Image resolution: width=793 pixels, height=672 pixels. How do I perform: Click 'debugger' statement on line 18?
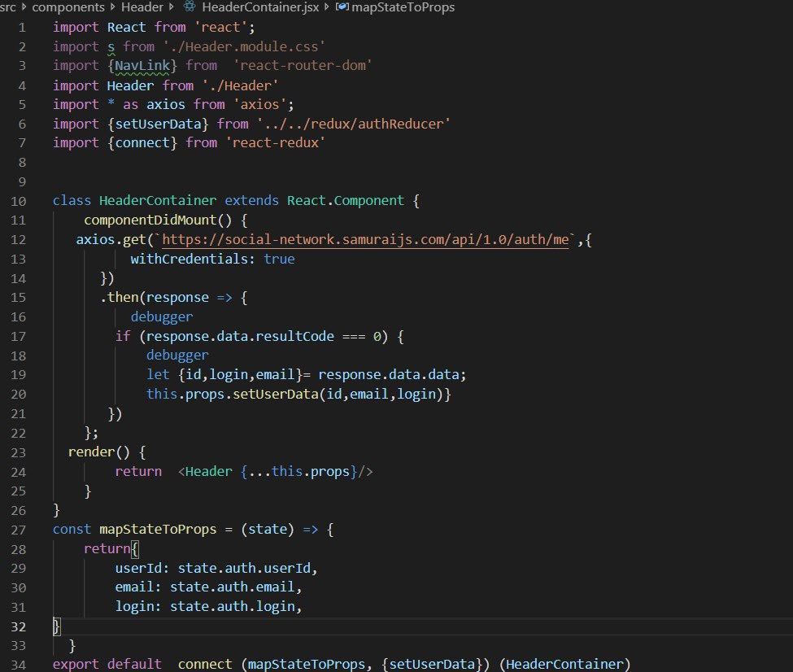click(177, 356)
